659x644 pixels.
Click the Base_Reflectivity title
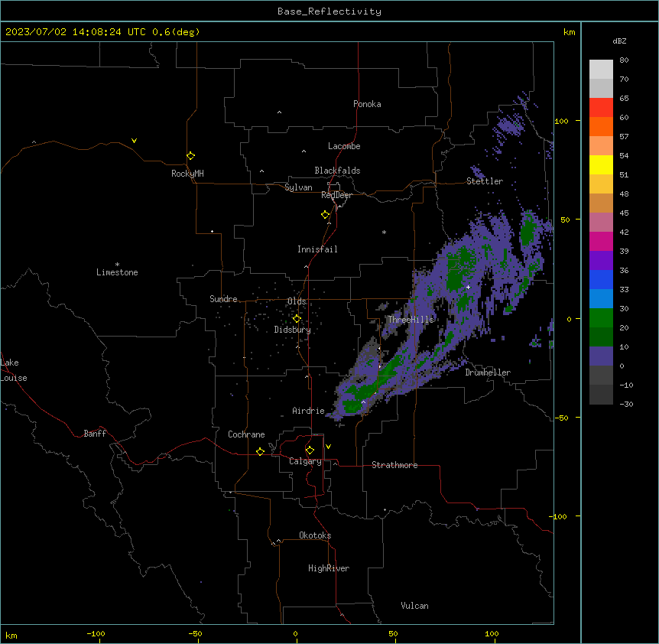coord(329,11)
